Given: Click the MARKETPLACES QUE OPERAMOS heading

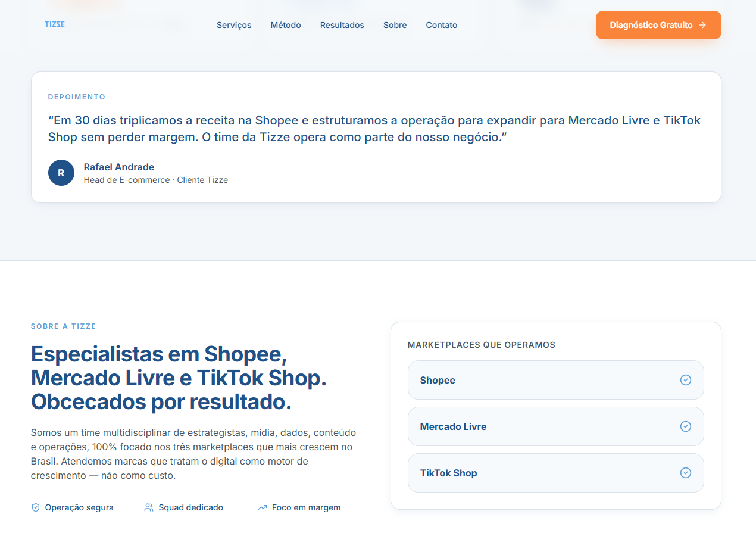Looking at the screenshot, I should point(482,345).
